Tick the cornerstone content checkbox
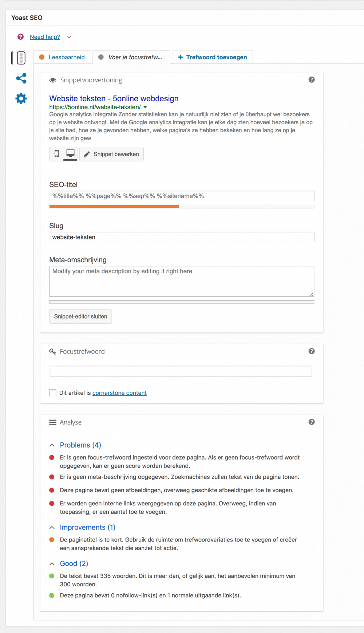 pyautogui.click(x=53, y=393)
